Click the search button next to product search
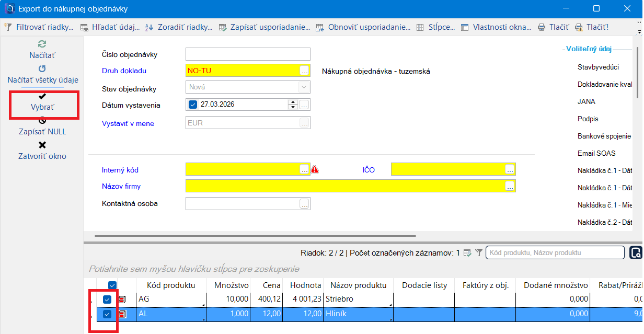Screen dimensions: 644x334 point(636,253)
